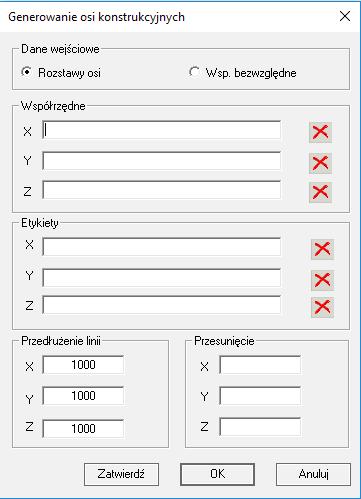
Task: Confirm the dialog with OK
Action: coord(217,474)
